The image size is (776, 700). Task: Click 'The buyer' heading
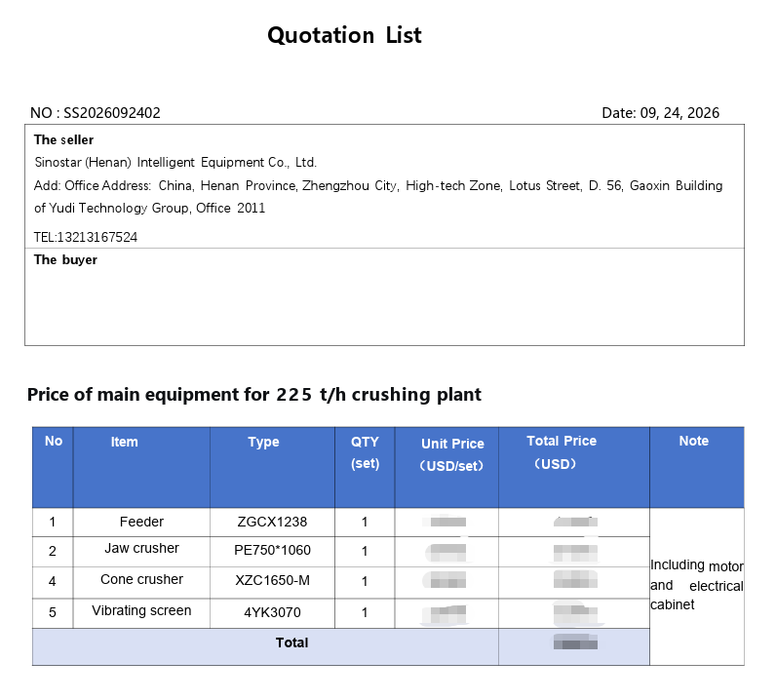(65, 260)
